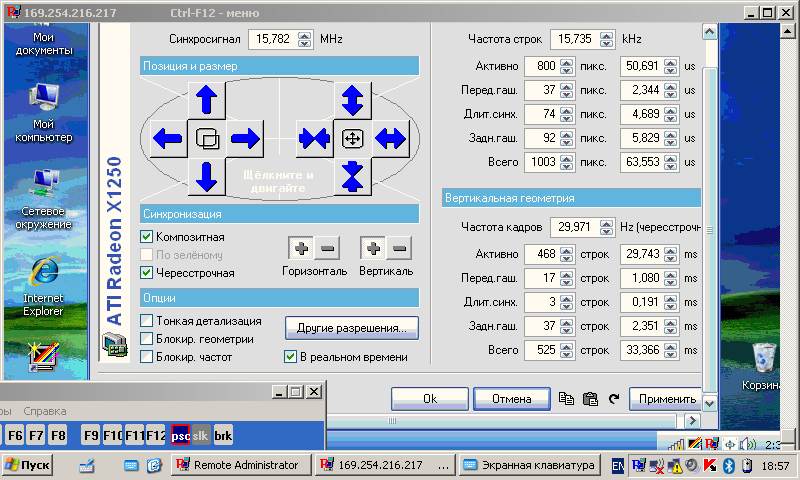Open the Справка menu
The image size is (800, 480).
44,411
